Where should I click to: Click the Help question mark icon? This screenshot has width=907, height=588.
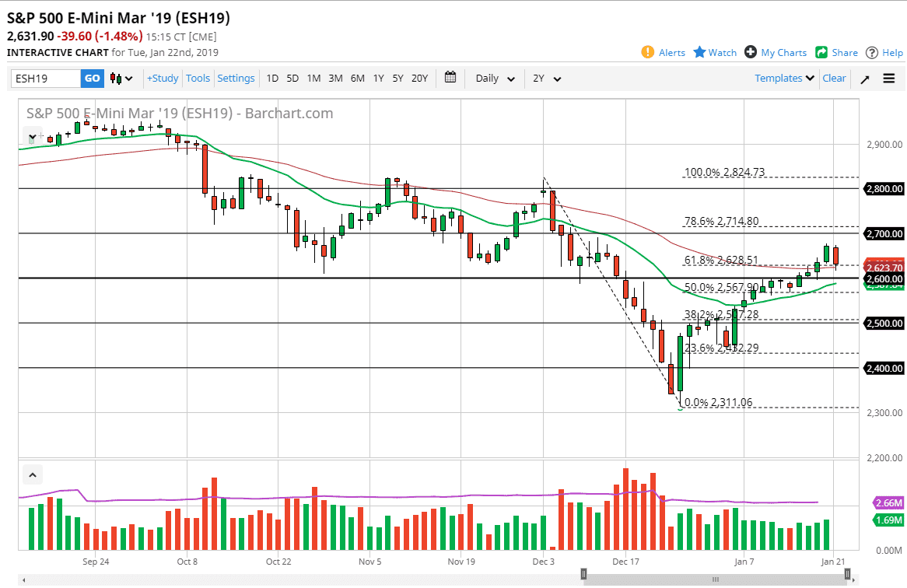[873, 52]
